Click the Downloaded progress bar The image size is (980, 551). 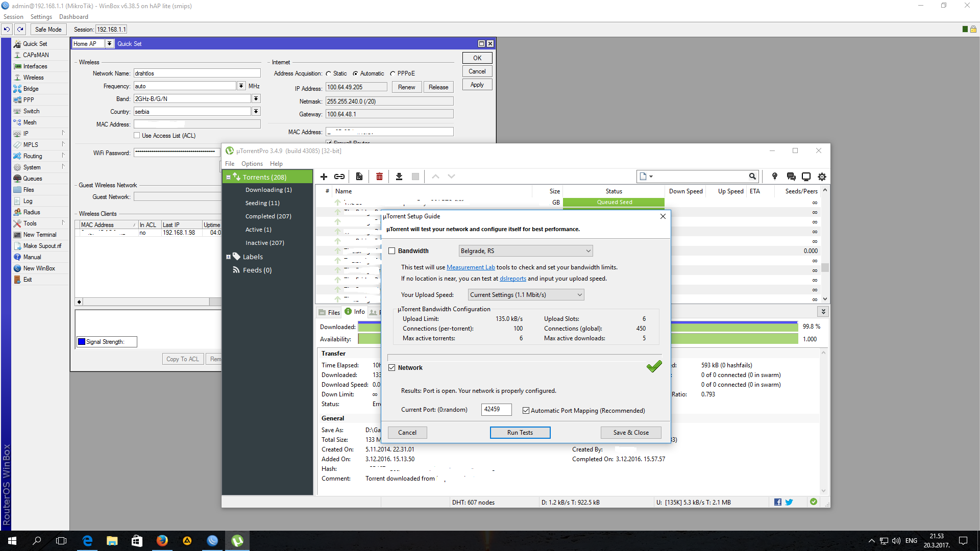[578, 327]
